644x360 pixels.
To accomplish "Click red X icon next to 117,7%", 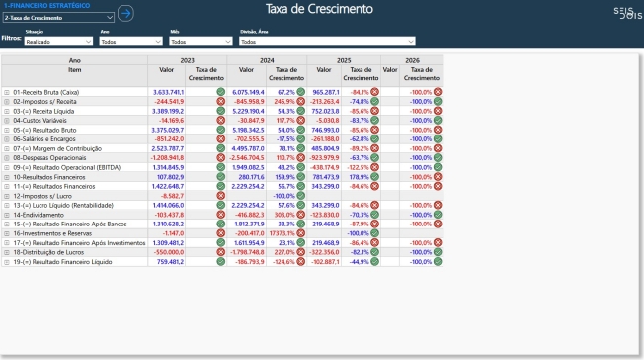I will [x=301, y=120].
